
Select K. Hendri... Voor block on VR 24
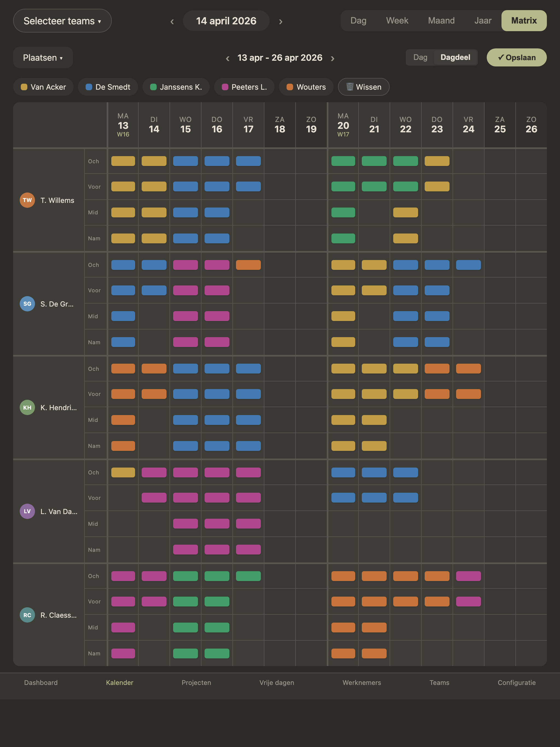(468, 394)
